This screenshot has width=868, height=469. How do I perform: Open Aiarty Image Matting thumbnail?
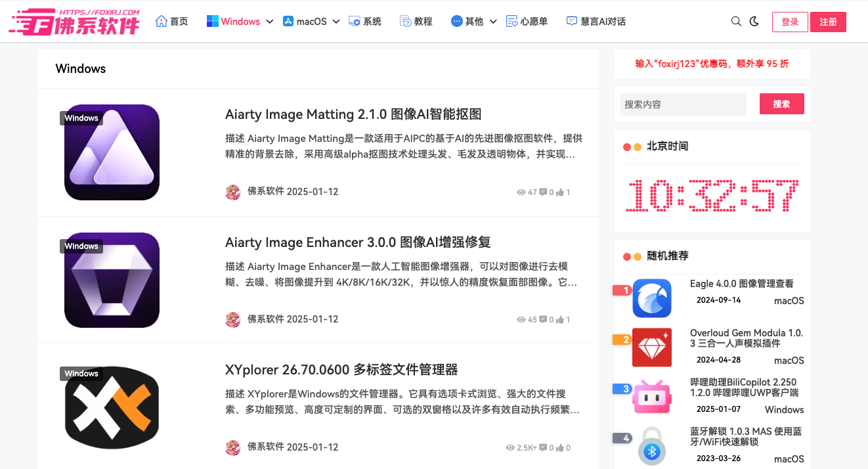click(112, 152)
